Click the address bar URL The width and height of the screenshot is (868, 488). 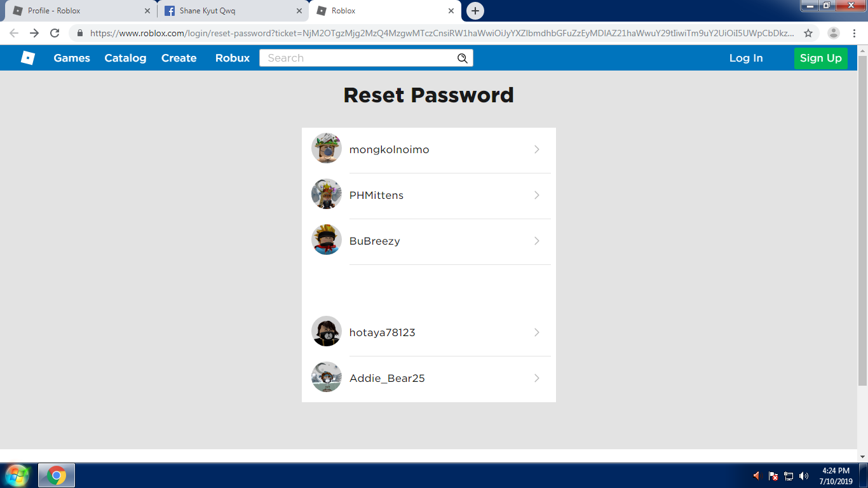tap(442, 33)
